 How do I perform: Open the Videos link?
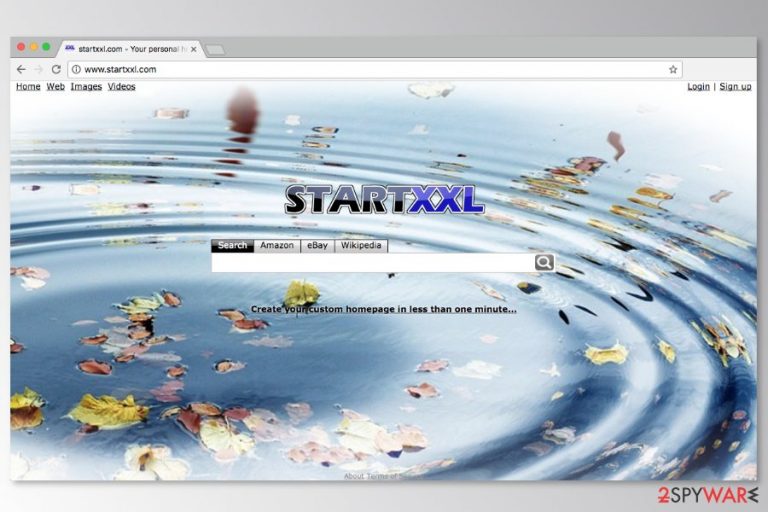[x=121, y=87]
